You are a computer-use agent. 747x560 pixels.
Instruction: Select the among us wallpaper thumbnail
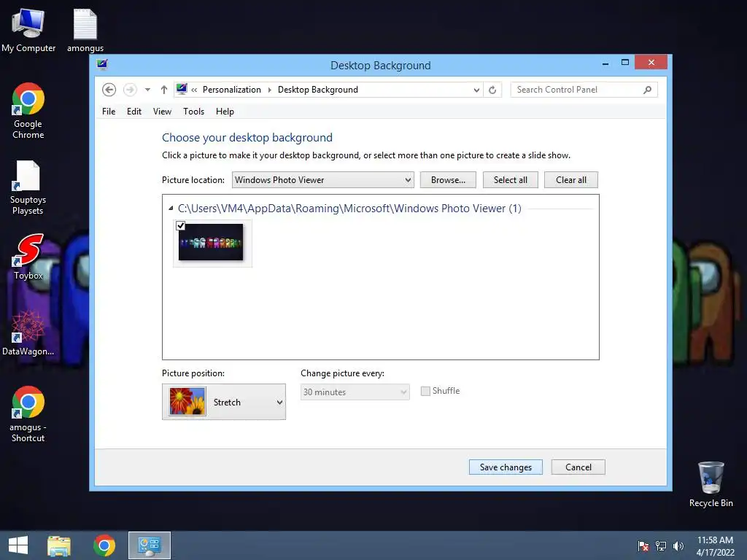[211, 242]
